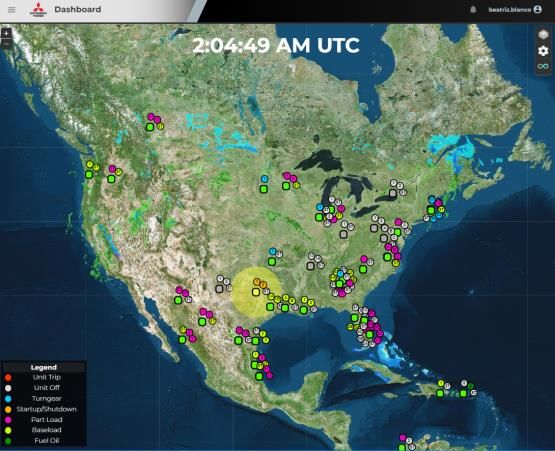Click the UTC clock display
This screenshot has width=555, height=451.
[276, 45]
